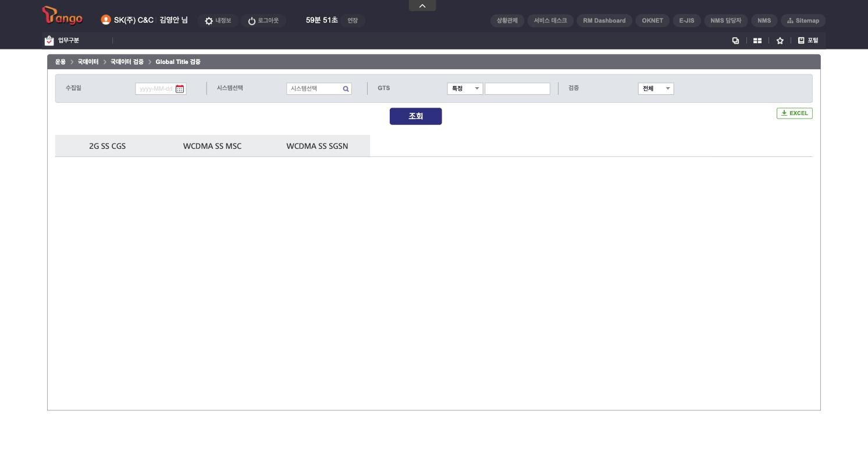The image size is (868, 472).
Task: Open the 검증 전체 dropdown
Action: pyautogui.click(x=656, y=88)
